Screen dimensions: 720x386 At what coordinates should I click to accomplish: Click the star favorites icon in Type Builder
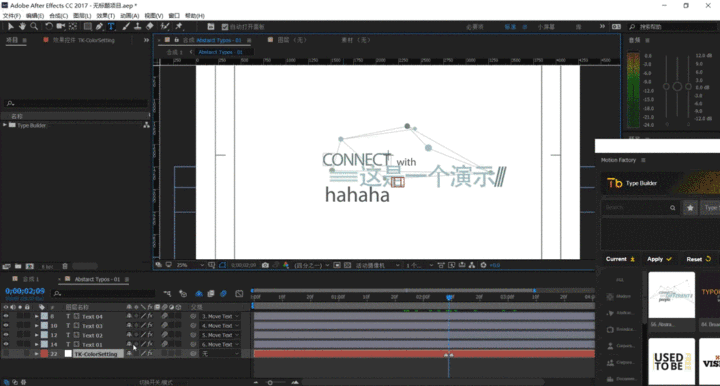click(x=690, y=208)
